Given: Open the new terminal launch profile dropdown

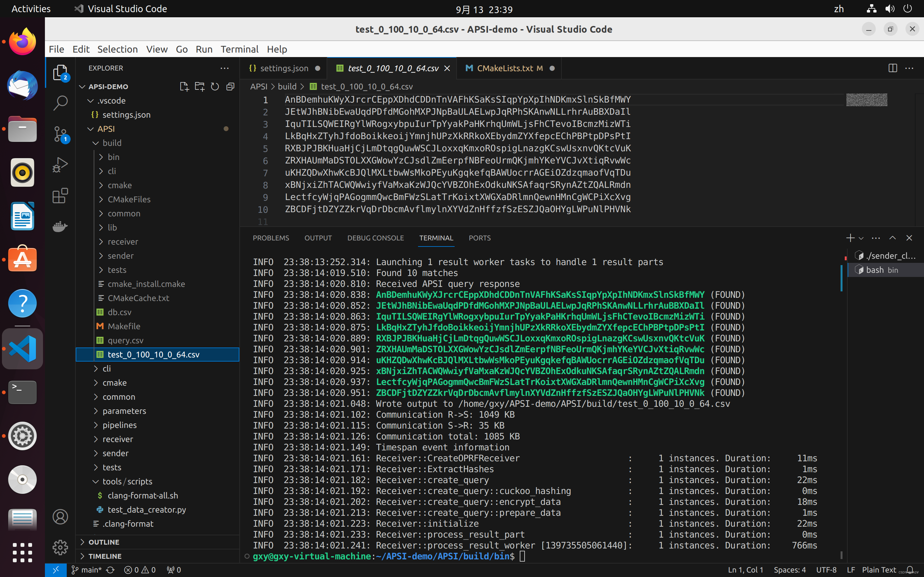Looking at the screenshot, I should 861,238.
